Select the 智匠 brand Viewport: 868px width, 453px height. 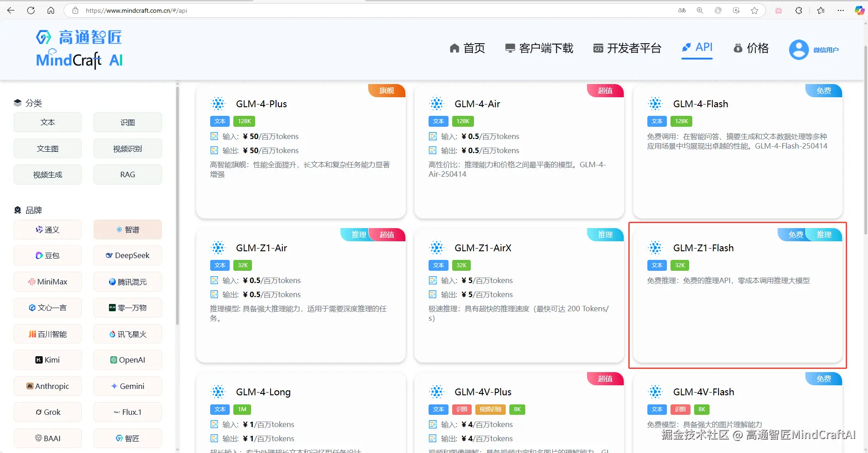point(128,438)
